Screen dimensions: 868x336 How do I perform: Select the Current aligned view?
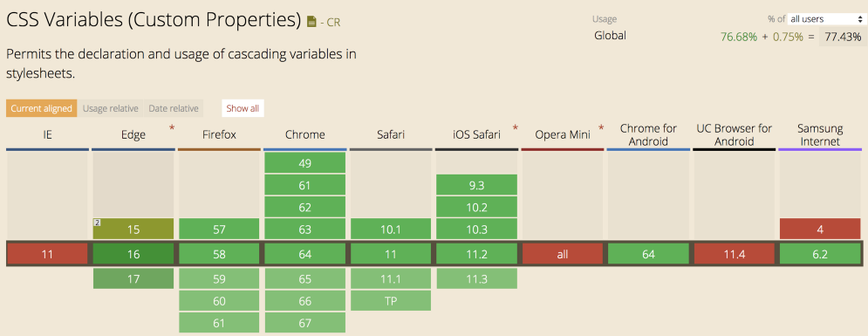[x=42, y=108]
